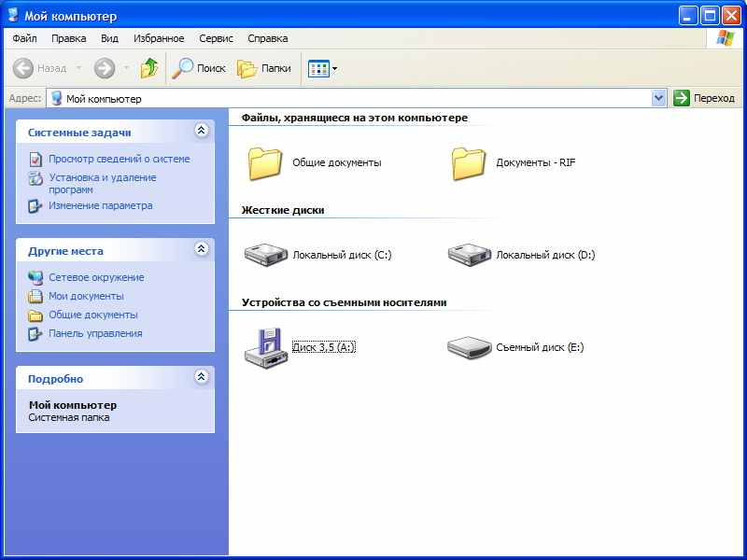
Task: Click the Съемный диск (E:) label
Action: point(540,347)
